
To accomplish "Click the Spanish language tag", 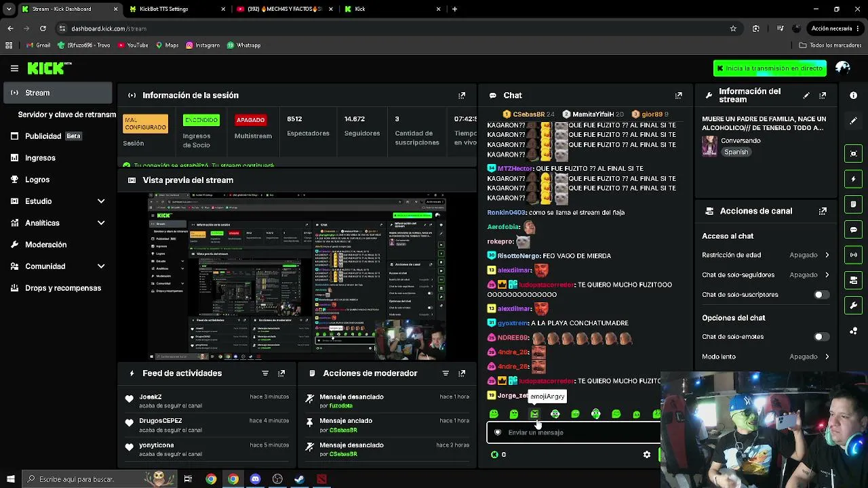I will 736,152.
